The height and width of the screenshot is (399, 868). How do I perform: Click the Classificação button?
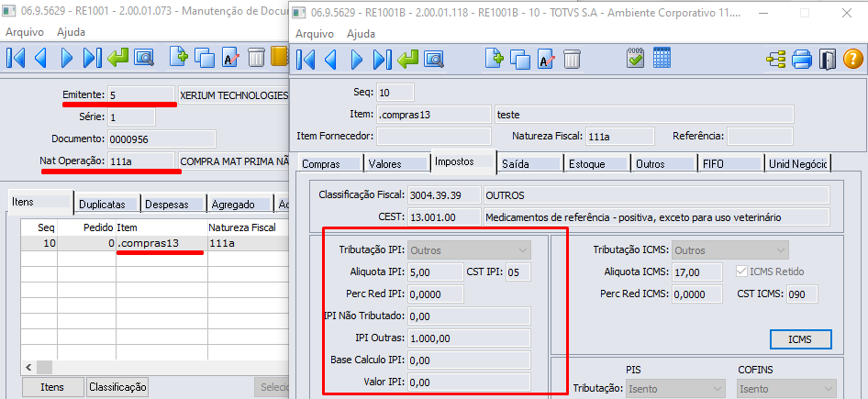point(117,387)
